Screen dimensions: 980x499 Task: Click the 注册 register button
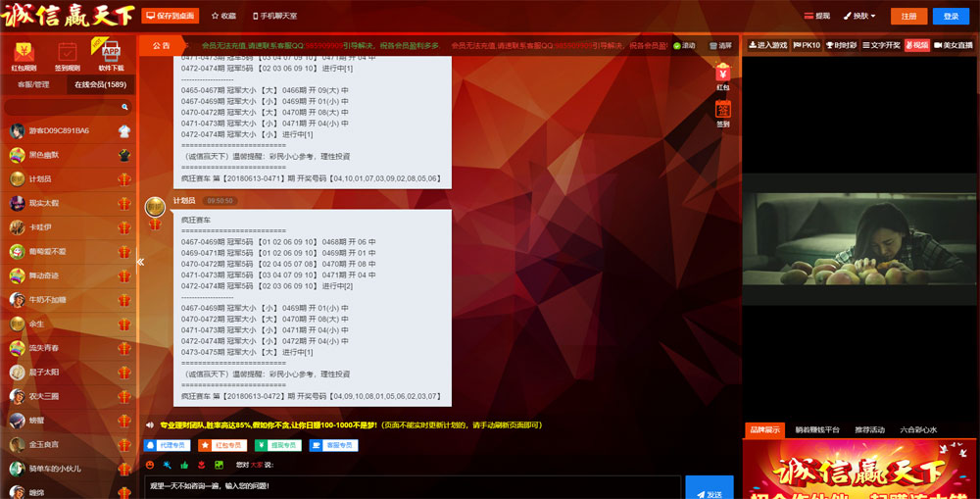908,16
